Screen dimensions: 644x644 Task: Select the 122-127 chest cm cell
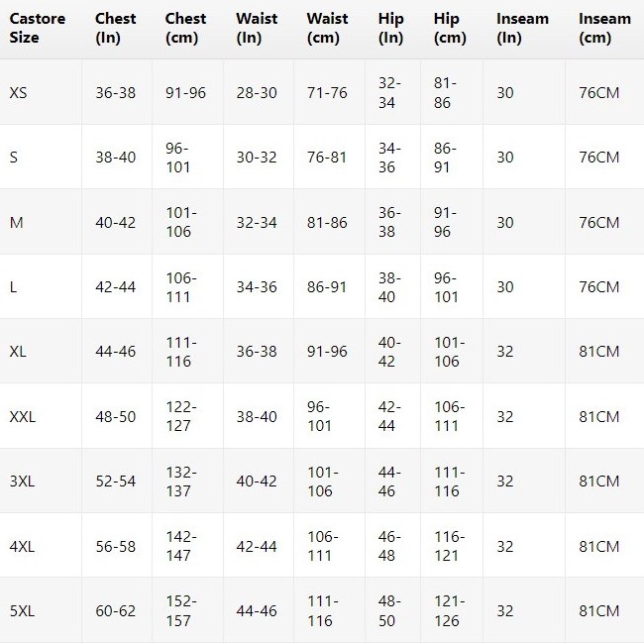[x=181, y=416]
